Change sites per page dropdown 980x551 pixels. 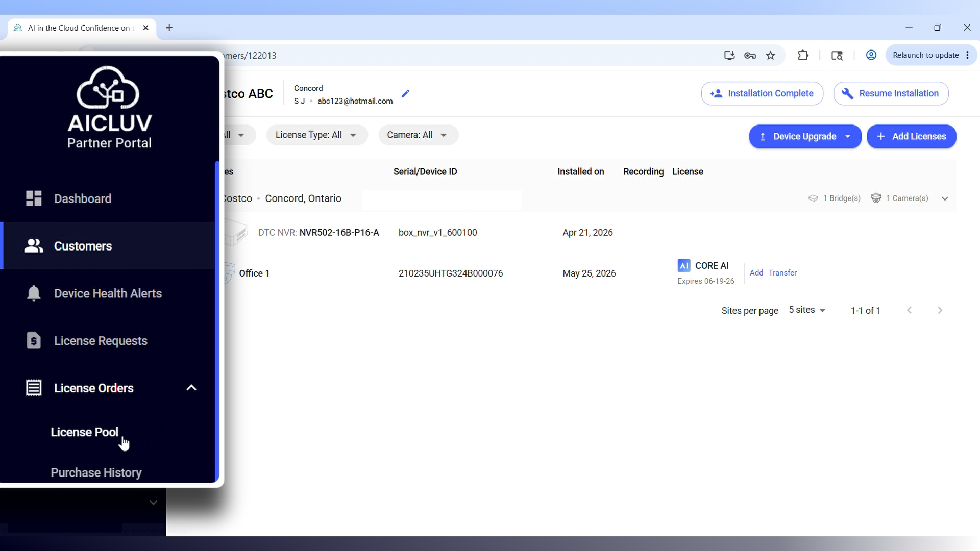[807, 310]
